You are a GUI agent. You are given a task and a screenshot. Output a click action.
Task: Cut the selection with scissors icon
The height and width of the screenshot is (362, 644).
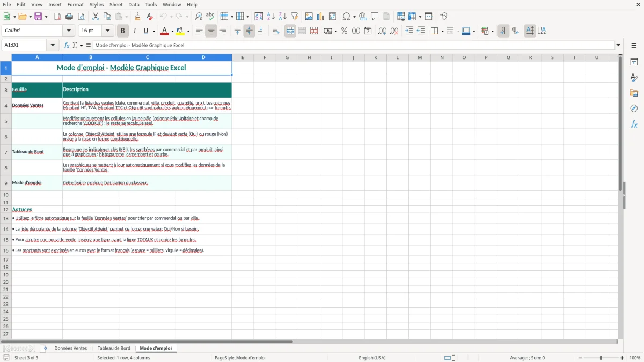[x=96, y=17]
